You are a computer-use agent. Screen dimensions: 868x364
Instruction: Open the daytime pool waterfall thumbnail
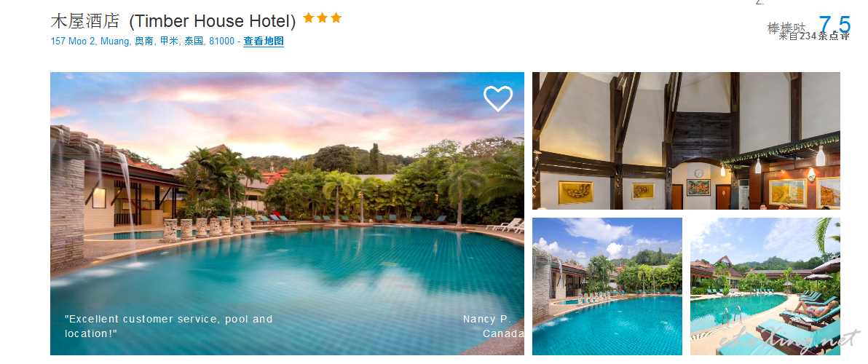(607, 287)
